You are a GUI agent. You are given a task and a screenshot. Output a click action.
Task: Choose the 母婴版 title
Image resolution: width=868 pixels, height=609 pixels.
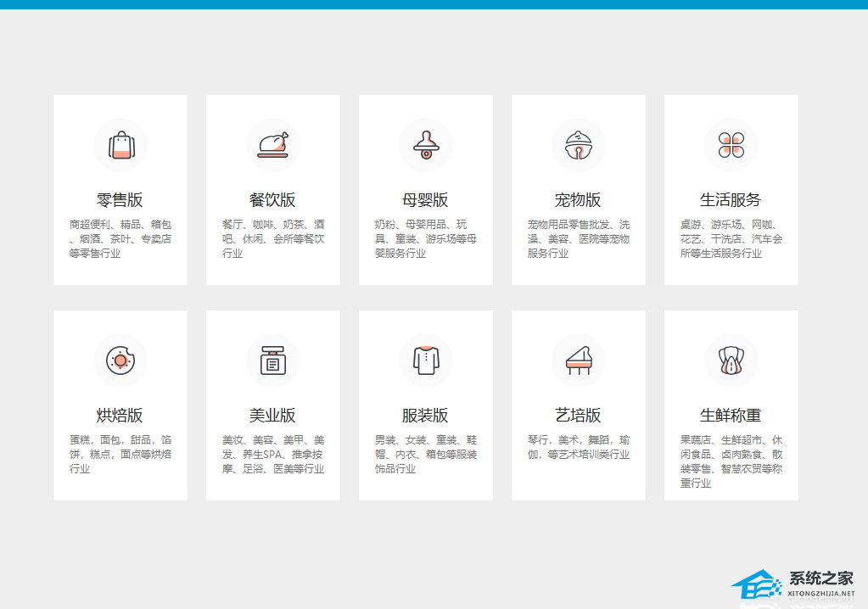click(x=425, y=199)
